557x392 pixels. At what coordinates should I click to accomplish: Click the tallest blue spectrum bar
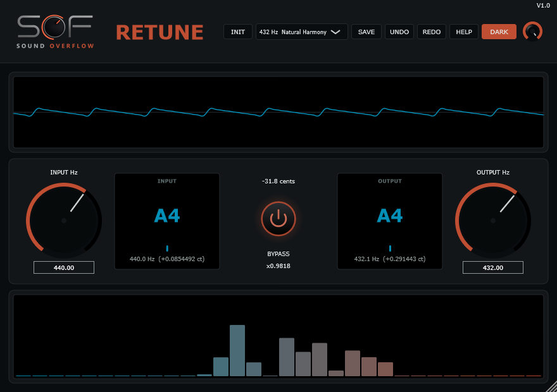coord(237,350)
